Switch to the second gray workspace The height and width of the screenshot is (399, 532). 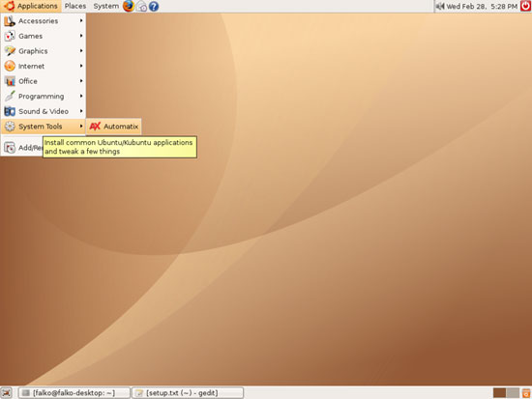(x=513, y=393)
